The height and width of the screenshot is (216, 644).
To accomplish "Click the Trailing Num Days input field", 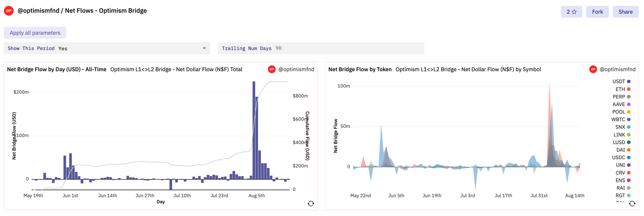I will 321,48.
